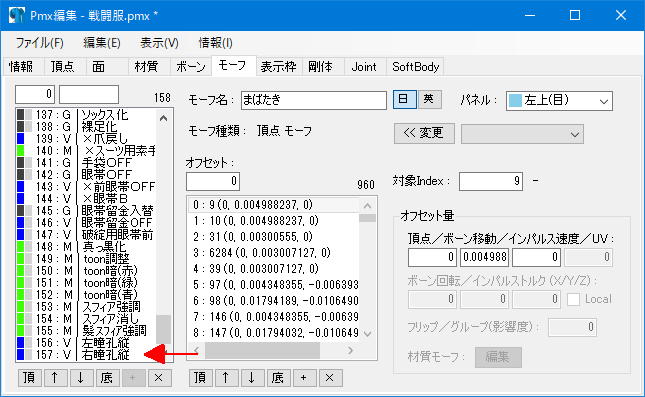
Task: Move offset down with right ↓ button
Action: [253, 378]
